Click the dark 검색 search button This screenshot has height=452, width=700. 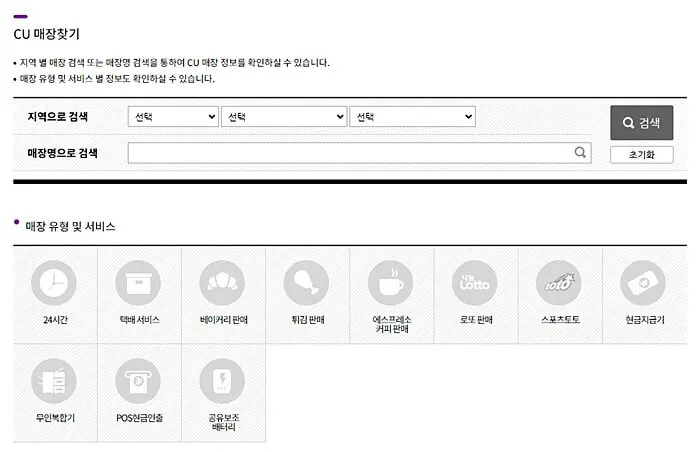click(642, 123)
